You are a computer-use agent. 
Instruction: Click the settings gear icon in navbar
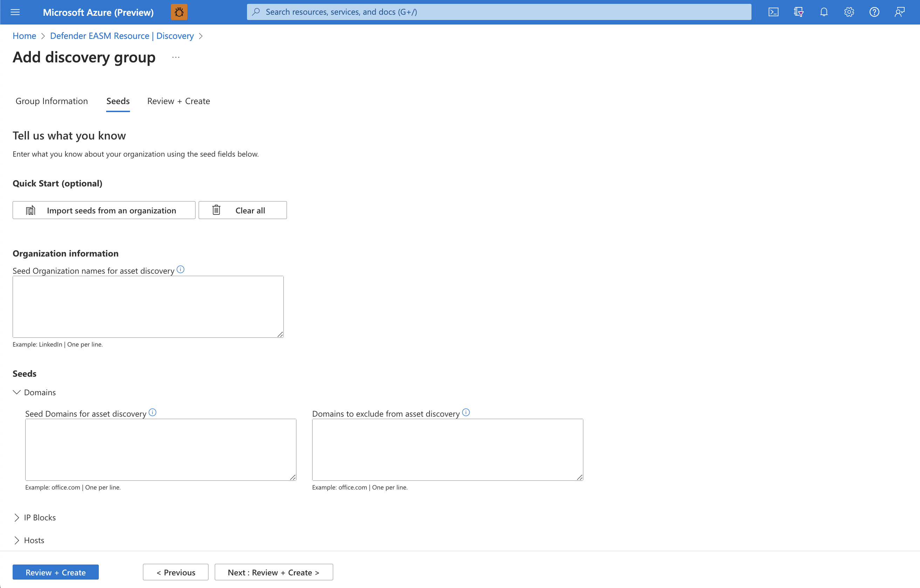pos(850,12)
